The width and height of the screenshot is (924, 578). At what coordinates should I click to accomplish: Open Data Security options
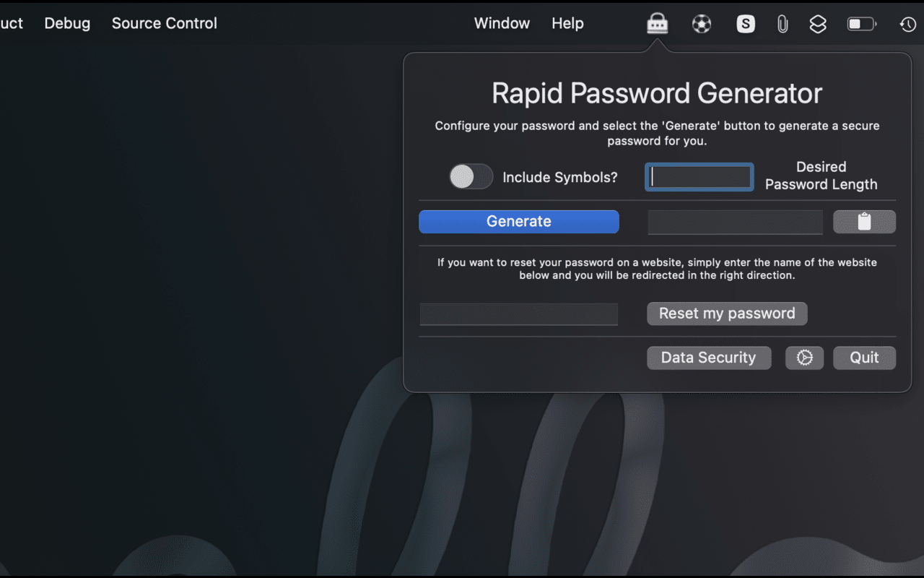coord(709,358)
